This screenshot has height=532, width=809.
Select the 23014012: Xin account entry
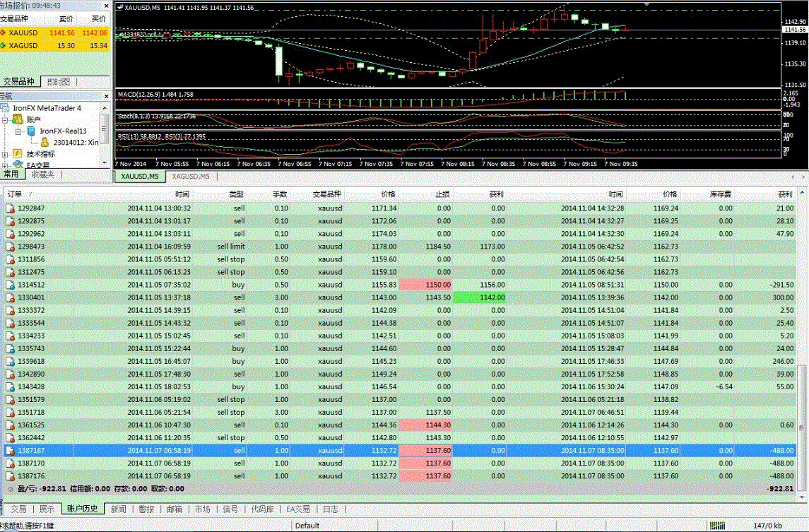click(x=76, y=143)
